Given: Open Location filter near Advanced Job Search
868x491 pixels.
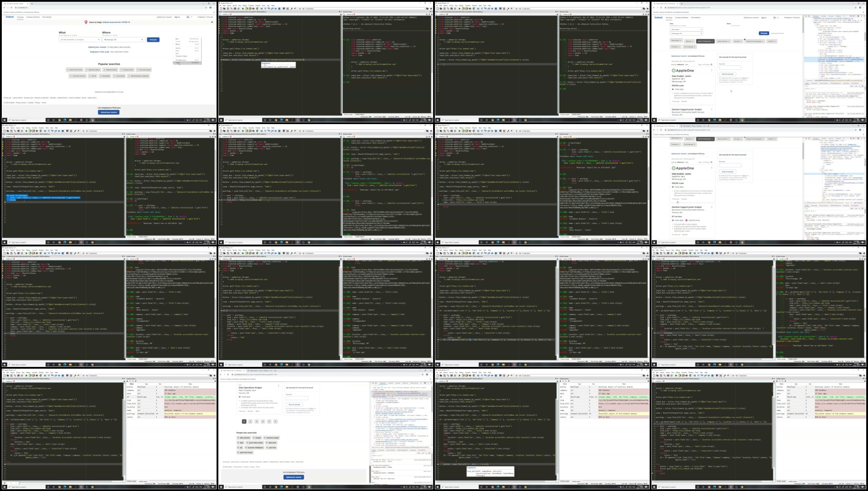Looking at the screenshot, I should [x=771, y=41].
